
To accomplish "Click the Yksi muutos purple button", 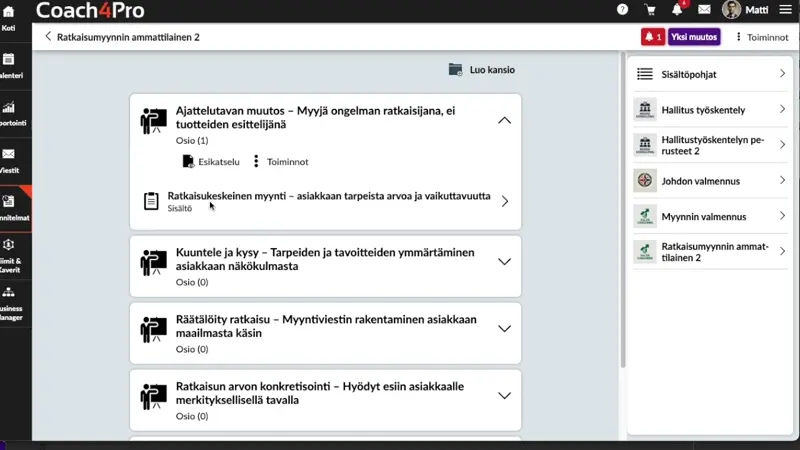I will (x=694, y=37).
